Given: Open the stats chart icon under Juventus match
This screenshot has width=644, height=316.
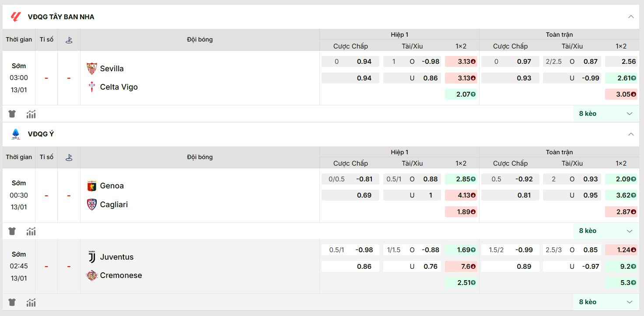Looking at the screenshot, I should [31, 302].
